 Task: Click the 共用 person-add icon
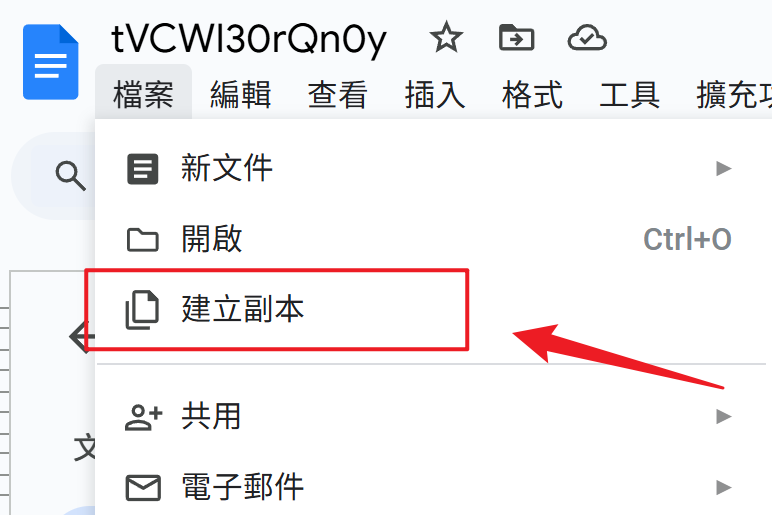coord(143,418)
